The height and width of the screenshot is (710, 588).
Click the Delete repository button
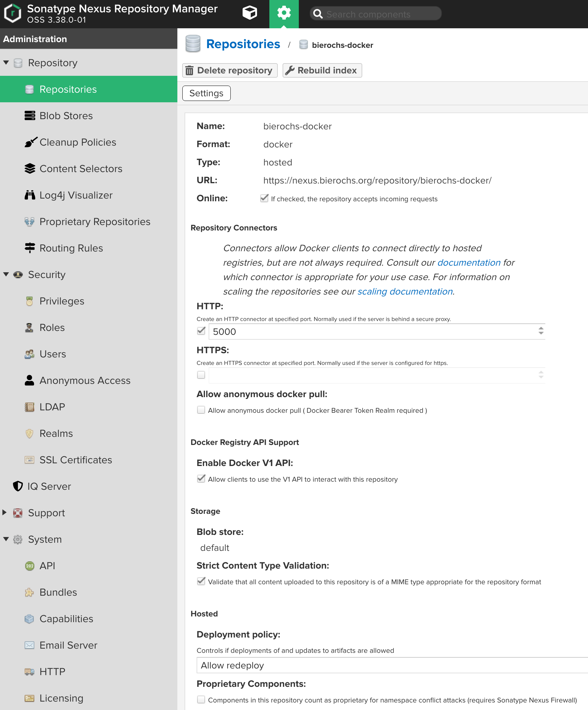tap(230, 70)
